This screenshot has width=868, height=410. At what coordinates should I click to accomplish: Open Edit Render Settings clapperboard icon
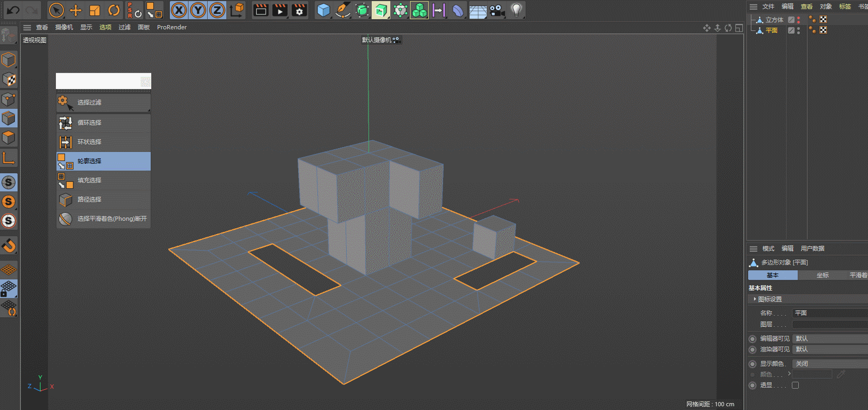299,10
